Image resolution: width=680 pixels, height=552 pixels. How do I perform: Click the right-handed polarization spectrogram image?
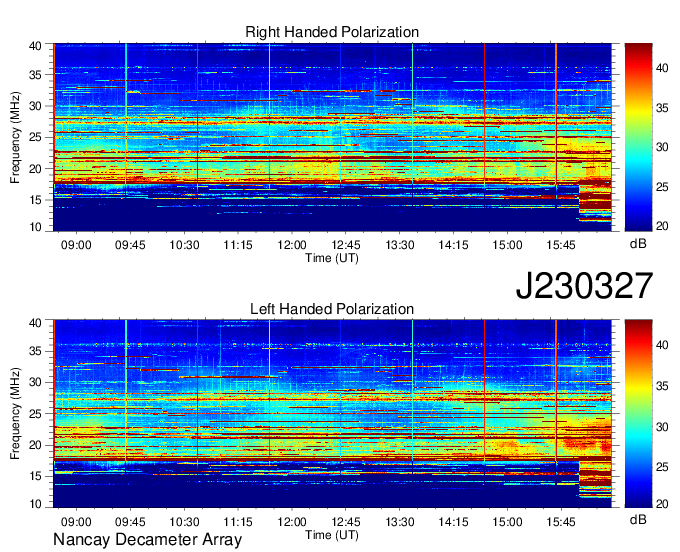pos(332,137)
